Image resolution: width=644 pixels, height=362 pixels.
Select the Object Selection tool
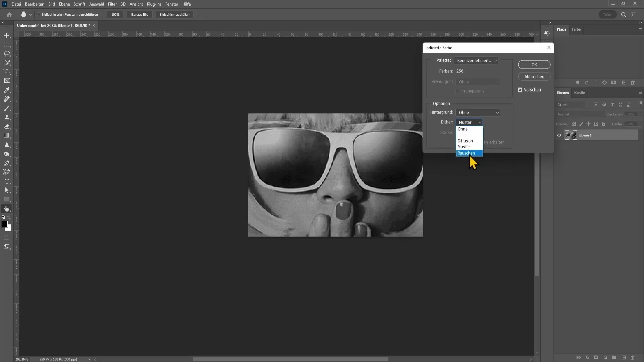(x=7, y=63)
